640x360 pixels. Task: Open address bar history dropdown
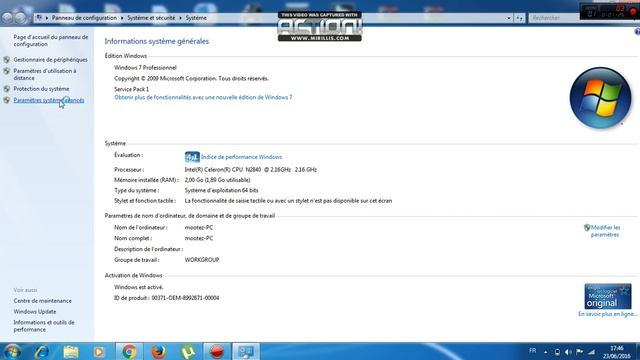(x=509, y=18)
